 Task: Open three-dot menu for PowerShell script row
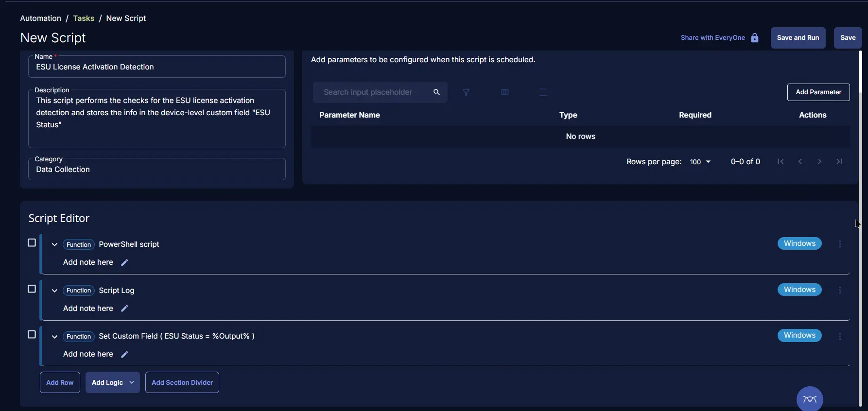[840, 244]
